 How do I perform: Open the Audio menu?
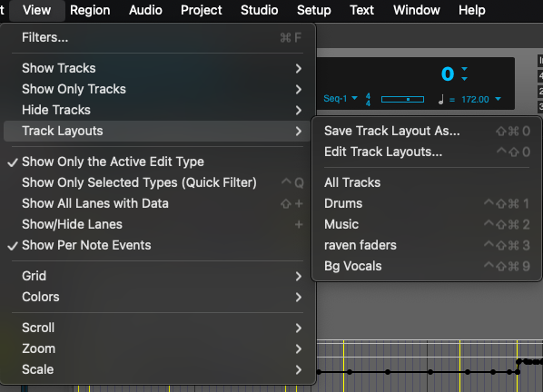tap(145, 10)
